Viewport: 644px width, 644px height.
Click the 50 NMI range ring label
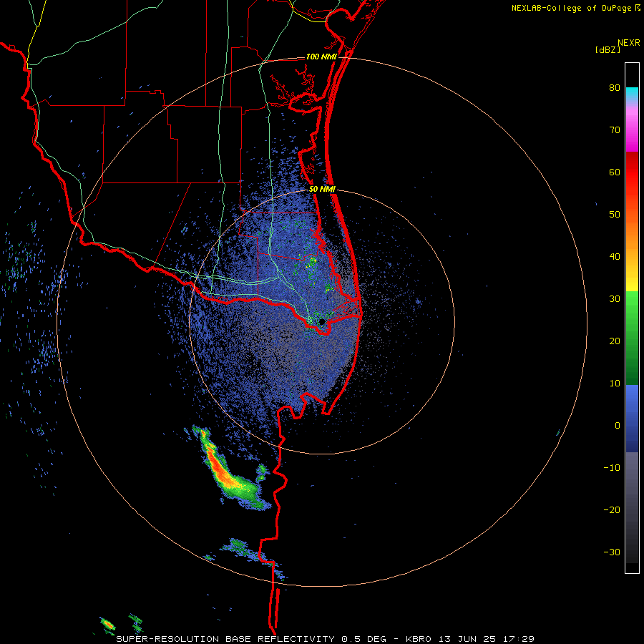pyautogui.click(x=323, y=190)
